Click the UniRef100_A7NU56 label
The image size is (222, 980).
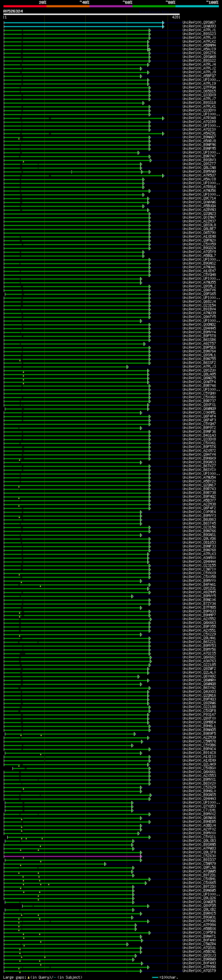pos(199,191)
